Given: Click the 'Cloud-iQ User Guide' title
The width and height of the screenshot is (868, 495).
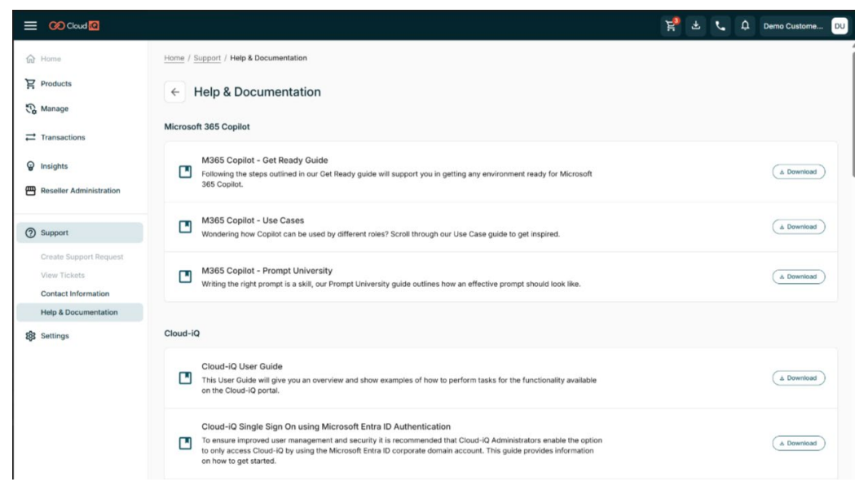Looking at the screenshot, I should pyautogui.click(x=242, y=366).
